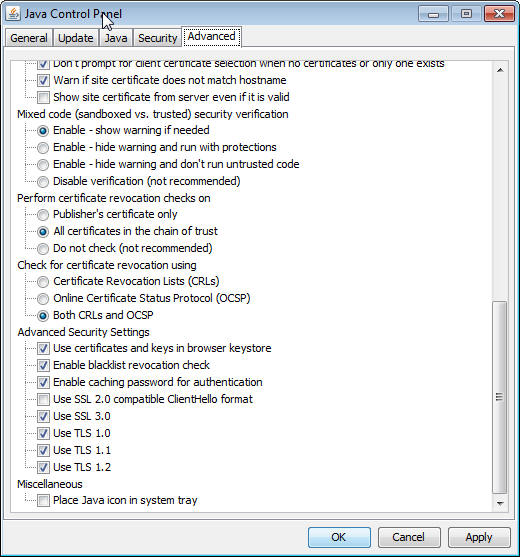Viewport: 520px width, 557px height.
Task: Click Check for certificate revocation using heading
Action: coord(107,265)
